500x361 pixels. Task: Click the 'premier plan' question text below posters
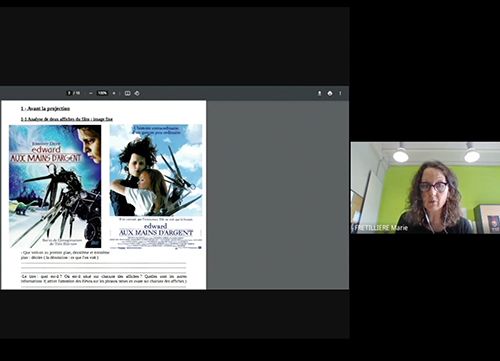(65, 255)
